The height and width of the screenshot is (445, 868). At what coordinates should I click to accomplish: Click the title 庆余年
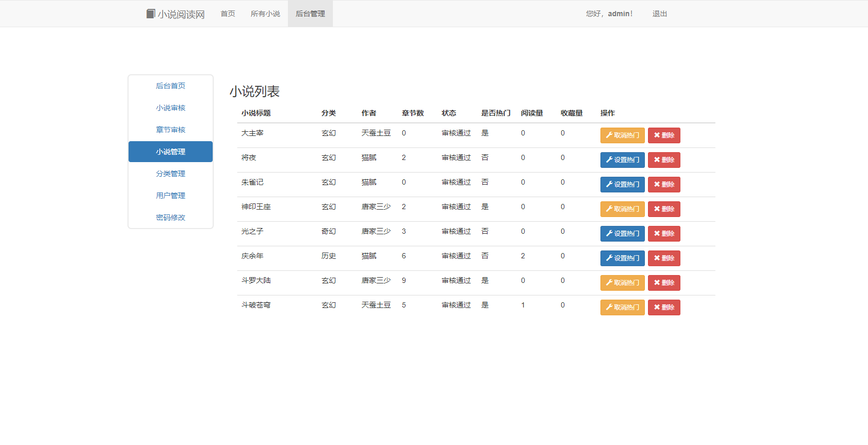pyautogui.click(x=252, y=256)
